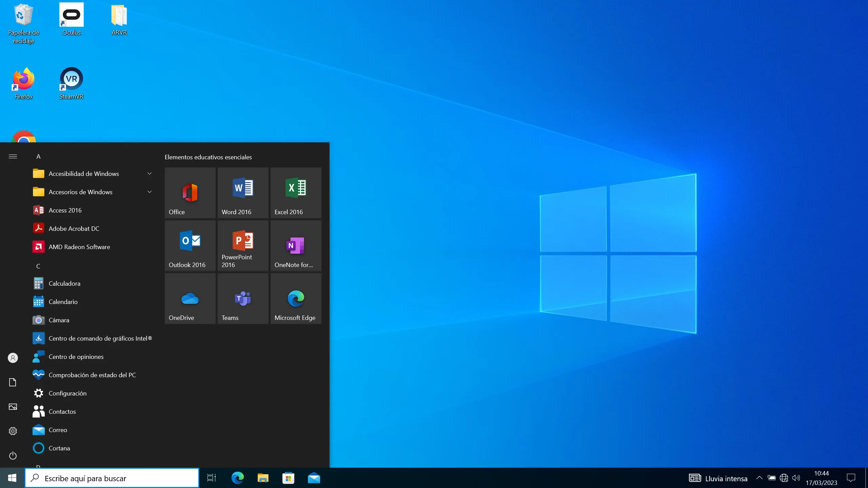Expand the Start menu hamburger navigation

point(13,156)
